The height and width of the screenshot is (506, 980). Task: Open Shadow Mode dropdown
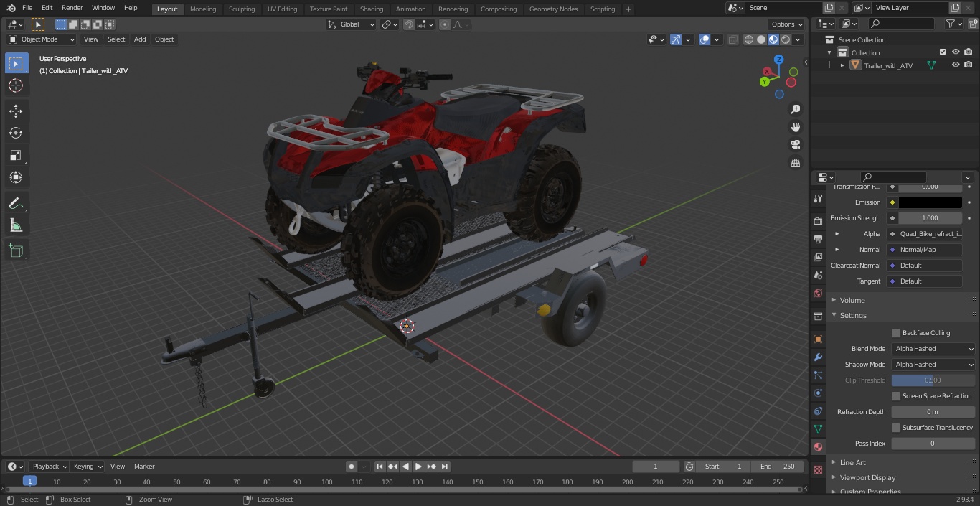pyautogui.click(x=933, y=365)
